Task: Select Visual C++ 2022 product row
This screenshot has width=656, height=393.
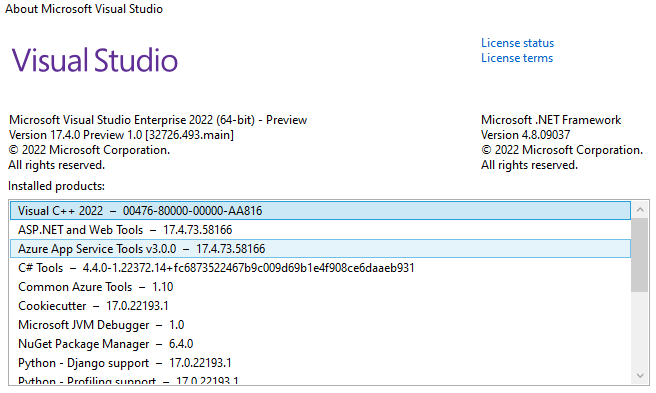Action: 320,211
